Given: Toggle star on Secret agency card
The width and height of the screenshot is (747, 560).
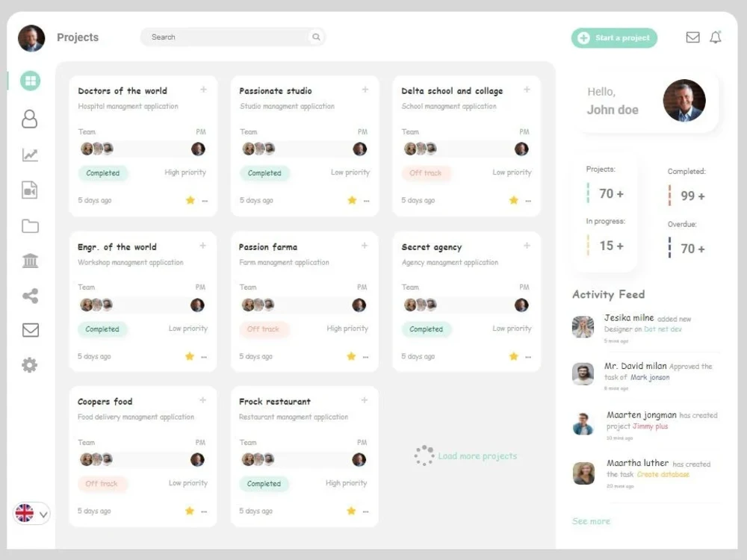Looking at the screenshot, I should tap(514, 356).
